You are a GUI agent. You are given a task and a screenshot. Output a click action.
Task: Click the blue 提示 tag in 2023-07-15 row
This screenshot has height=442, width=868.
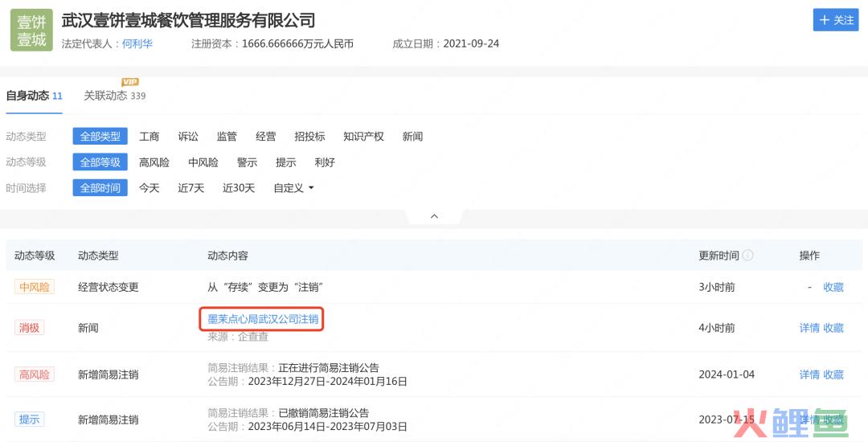click(30, 419)
